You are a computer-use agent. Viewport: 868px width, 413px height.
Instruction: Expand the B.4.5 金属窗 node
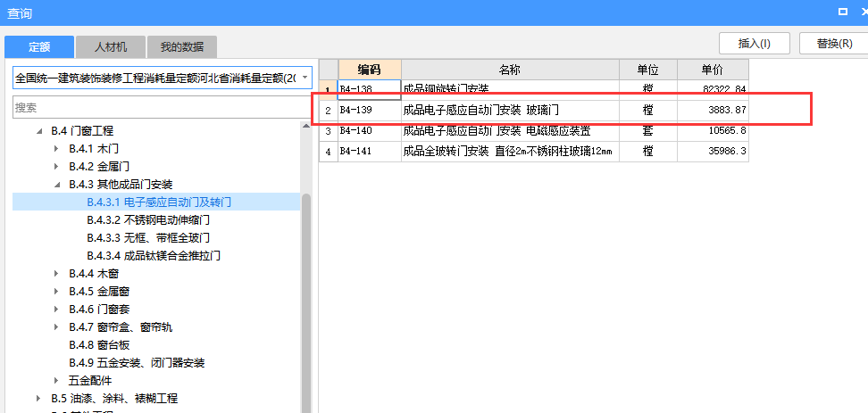click(57, 292)
